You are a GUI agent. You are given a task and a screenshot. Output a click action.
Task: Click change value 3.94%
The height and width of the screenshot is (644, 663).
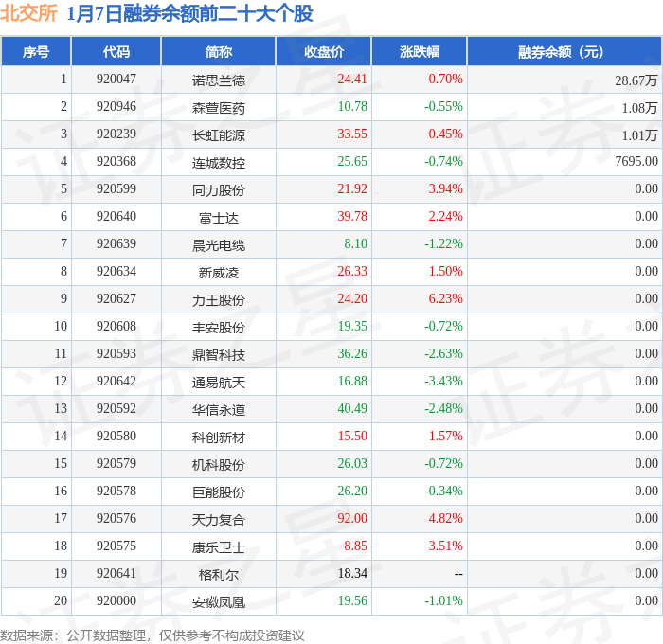point(446,189)
